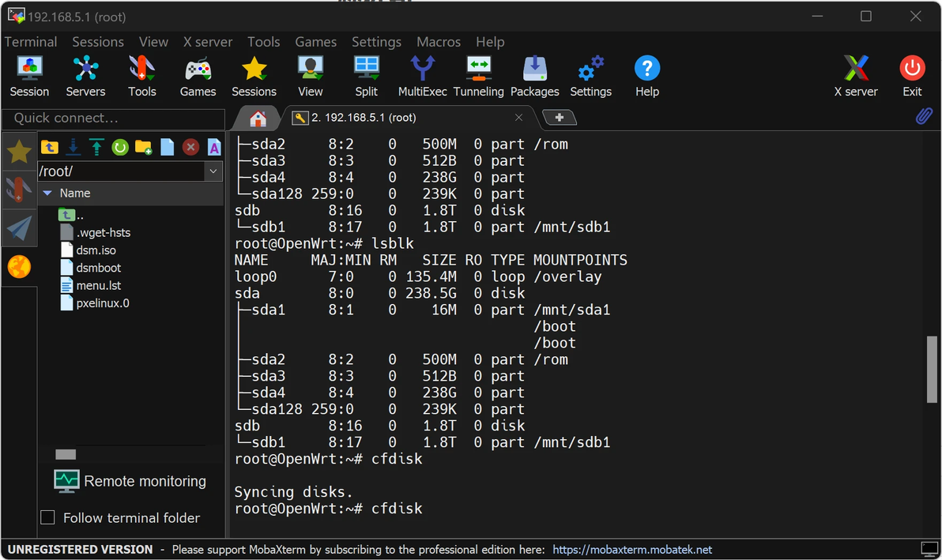The width and height of the screenshot is (942, 560).
Task: Click the download file arrow in SFTP toolbar
Action: (73, 147)
